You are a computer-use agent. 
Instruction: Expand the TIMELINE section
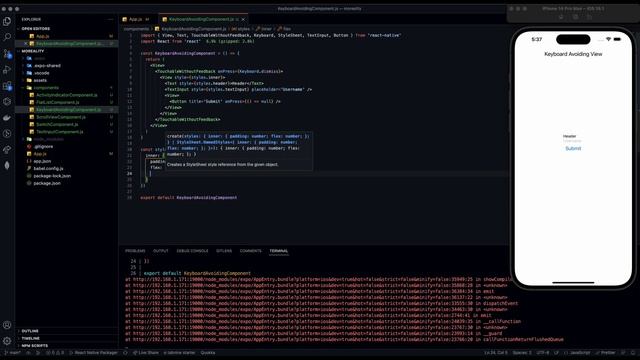tap(31, 338)
